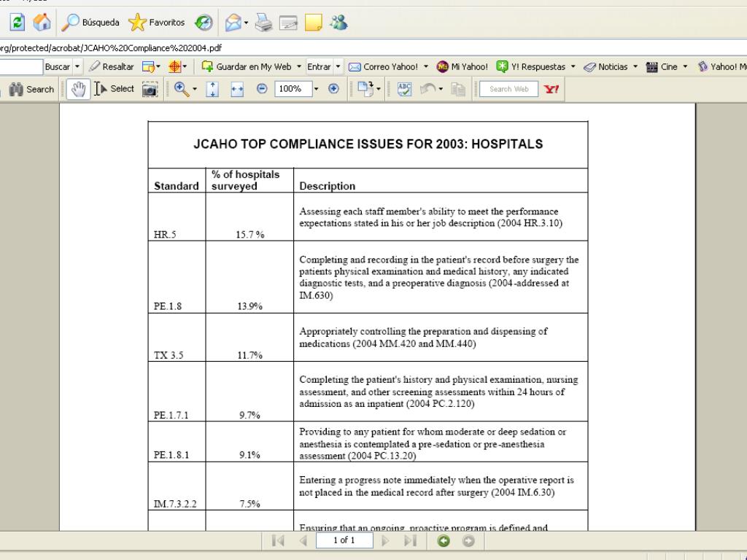Activate the text Select tool
This screenshot has height=560, width=747.
tap(114, 89)
